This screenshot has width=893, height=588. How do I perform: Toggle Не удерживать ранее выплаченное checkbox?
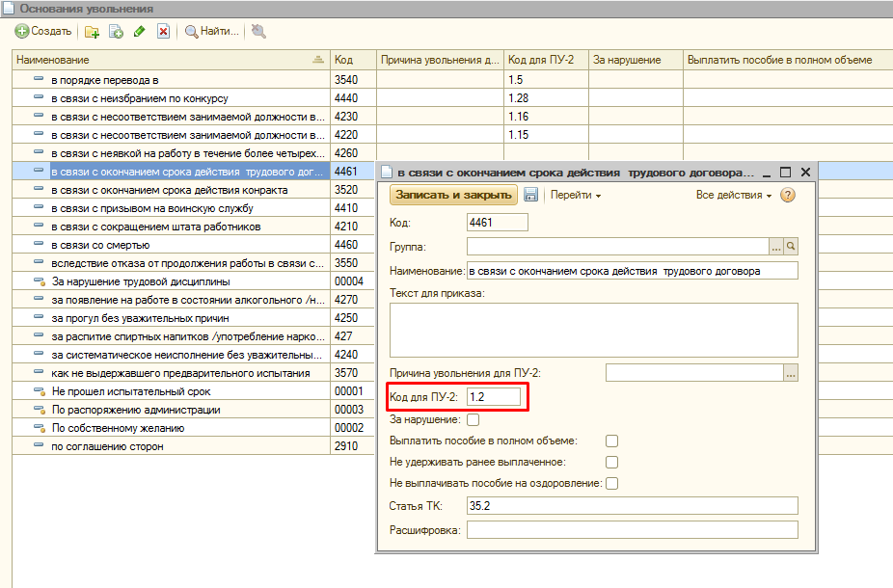(x=611, y=462)
